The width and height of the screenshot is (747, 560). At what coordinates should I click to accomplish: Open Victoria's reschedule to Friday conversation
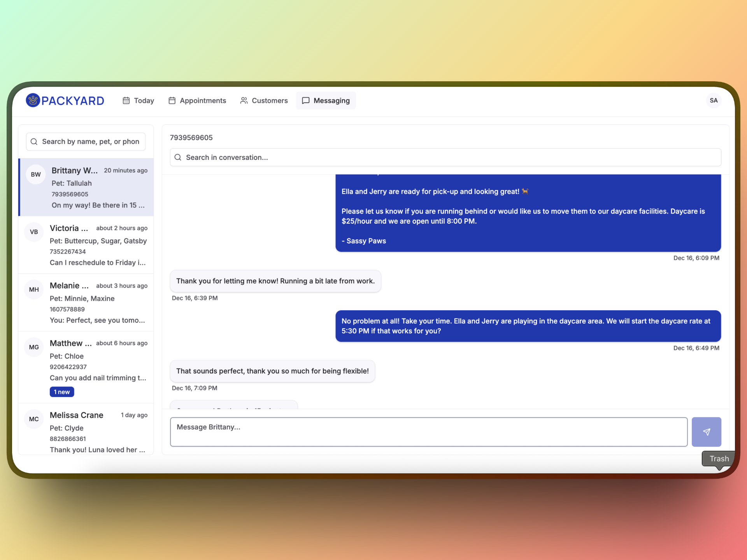point(97,262)
